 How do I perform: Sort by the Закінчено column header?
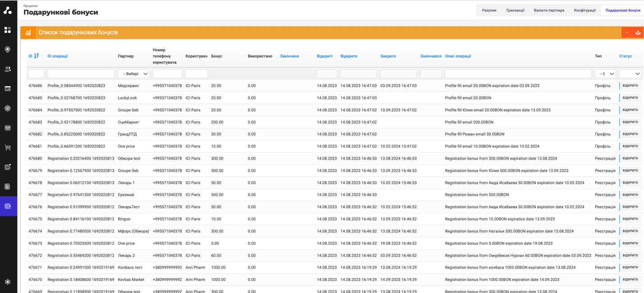pos(289,56)
